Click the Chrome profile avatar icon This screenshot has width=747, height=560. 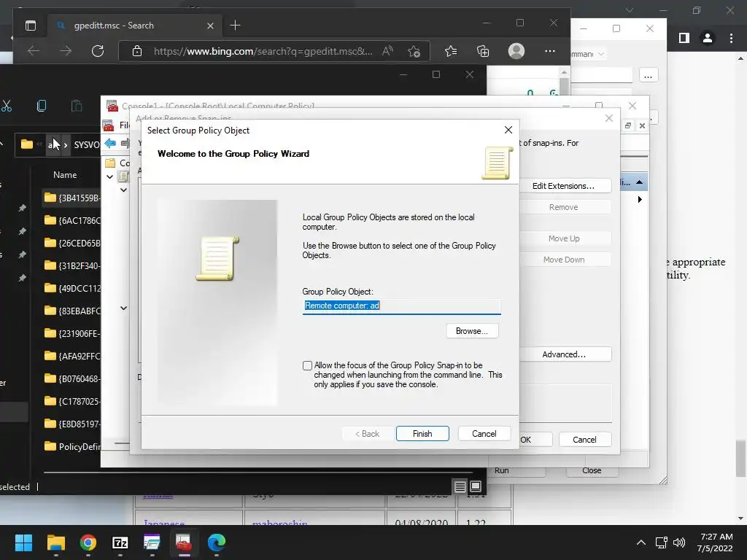click(x=708, y=38)
